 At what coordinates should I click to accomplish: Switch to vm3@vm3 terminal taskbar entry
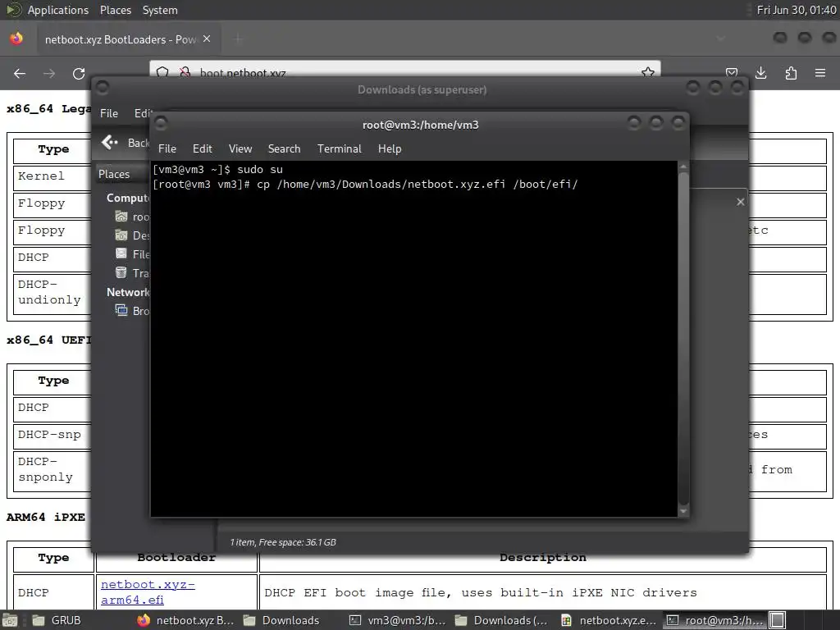398,620
